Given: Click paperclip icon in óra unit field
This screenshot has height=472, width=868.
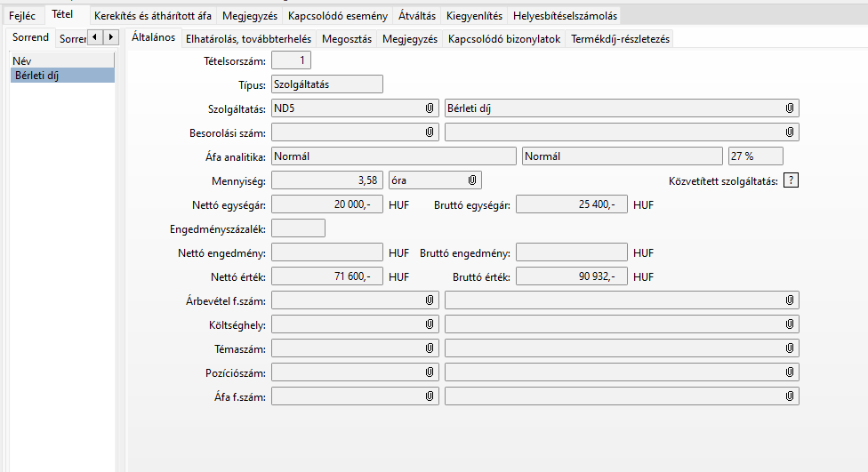Looking at the screenshot, I should pyautogui.click(x=472, y=180).
